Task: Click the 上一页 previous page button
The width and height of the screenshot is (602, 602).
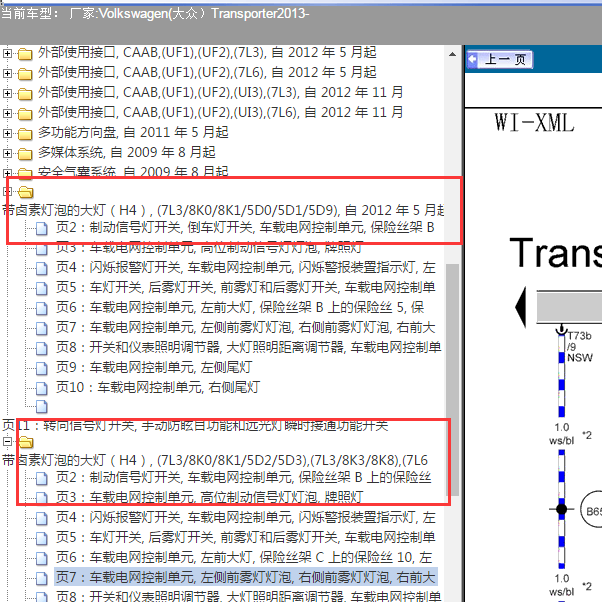Action: click(x=499, y=60)
